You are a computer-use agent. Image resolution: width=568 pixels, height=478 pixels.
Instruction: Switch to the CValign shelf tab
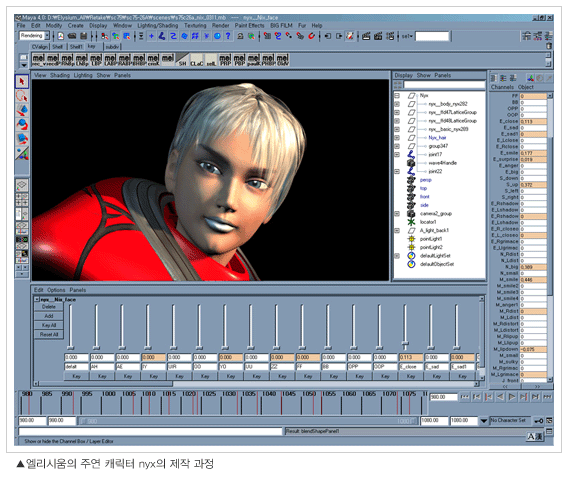(39, 47)
